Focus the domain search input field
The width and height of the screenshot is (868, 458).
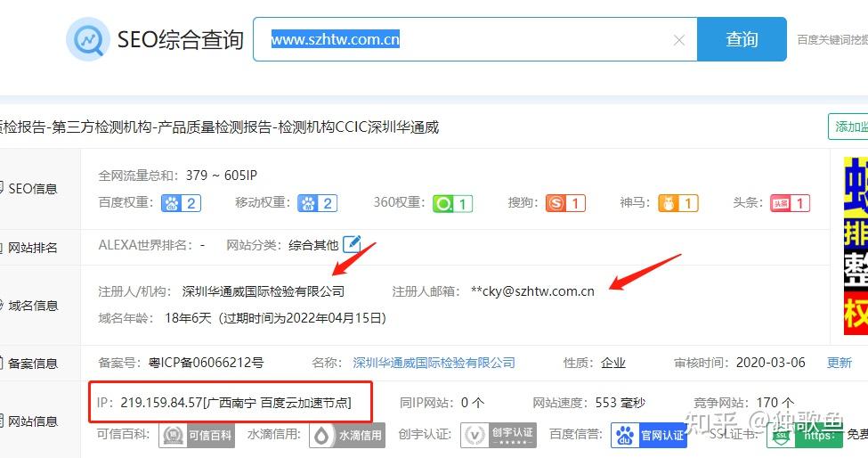click(475, 39)
